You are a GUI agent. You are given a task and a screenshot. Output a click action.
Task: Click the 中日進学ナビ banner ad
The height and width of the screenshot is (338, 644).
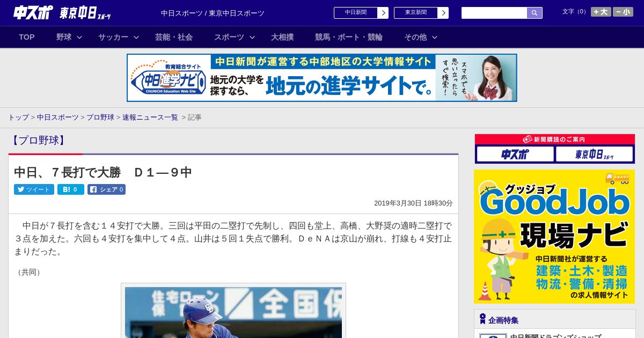[x=322, y=78]
